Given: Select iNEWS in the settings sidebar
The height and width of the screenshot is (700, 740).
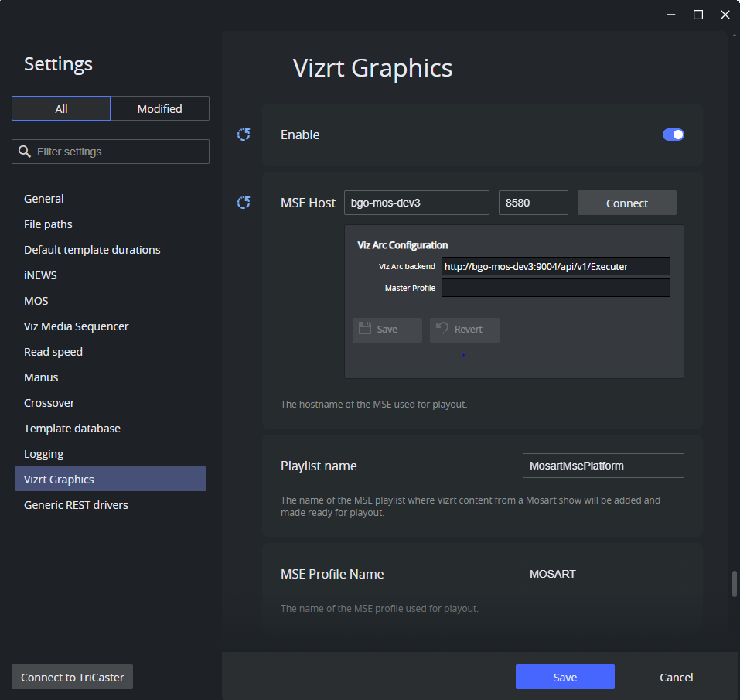Looking at the screenshot, I should 40,275.
